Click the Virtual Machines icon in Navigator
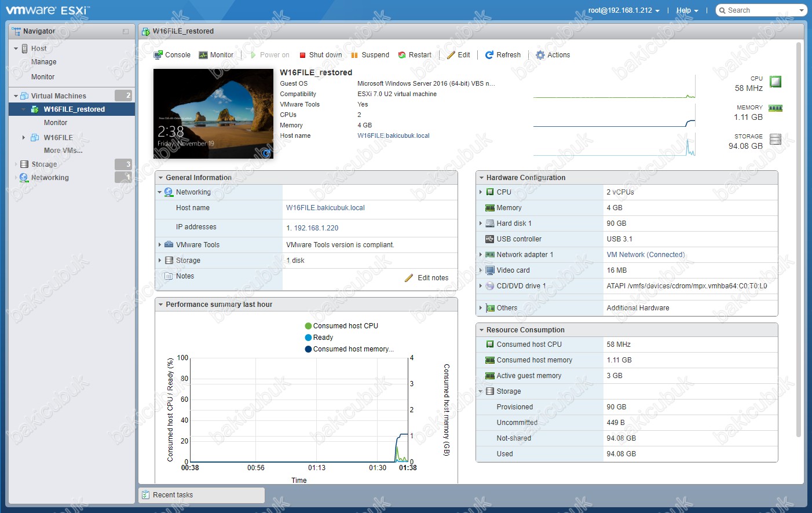Screen dimensions: 812x513 (x=24, y=96)
